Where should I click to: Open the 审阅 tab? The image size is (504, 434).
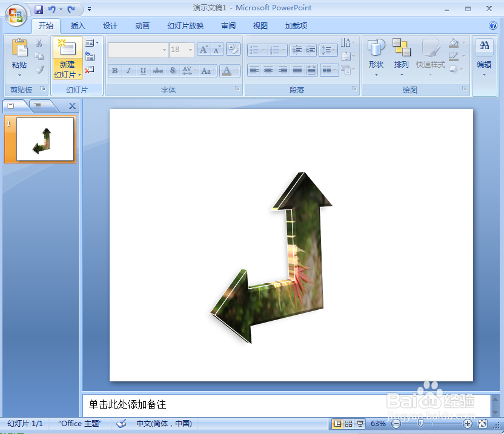pyautogui.click(x=228, y=25)
